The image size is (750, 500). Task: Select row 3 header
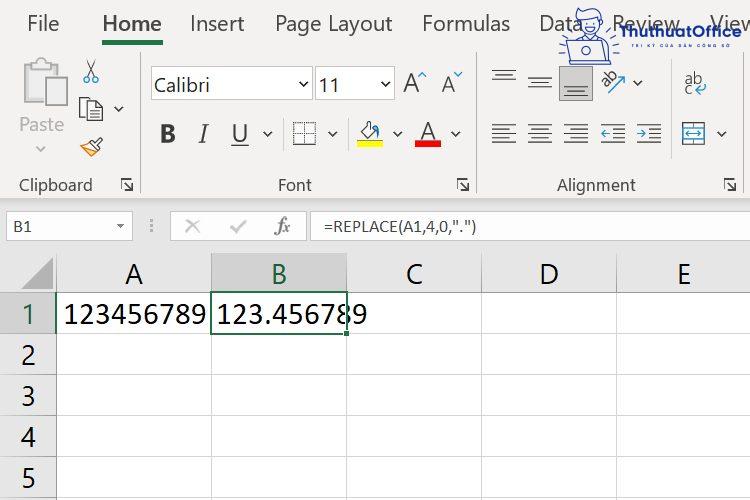[x=28, y=396]
